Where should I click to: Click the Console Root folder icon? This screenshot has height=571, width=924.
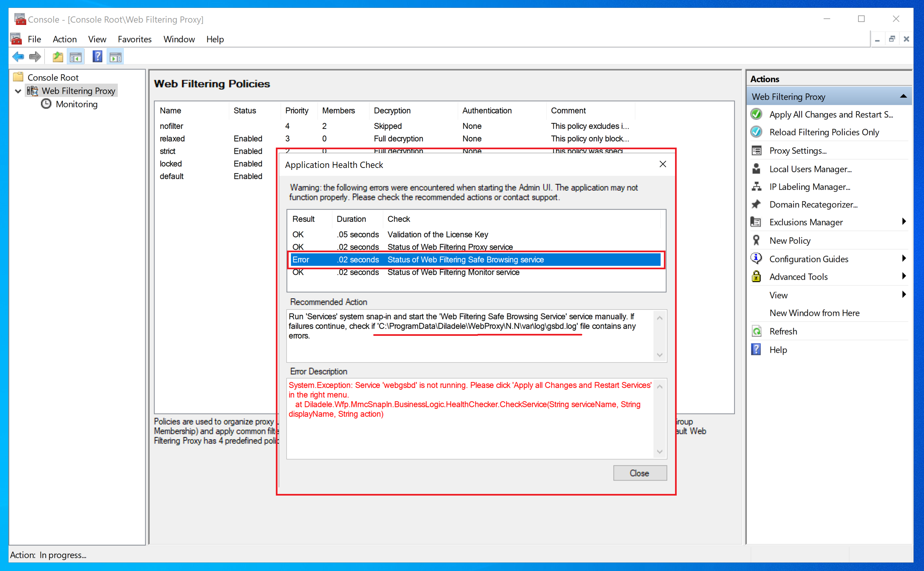pyautogui.click(x=18, y=77)
